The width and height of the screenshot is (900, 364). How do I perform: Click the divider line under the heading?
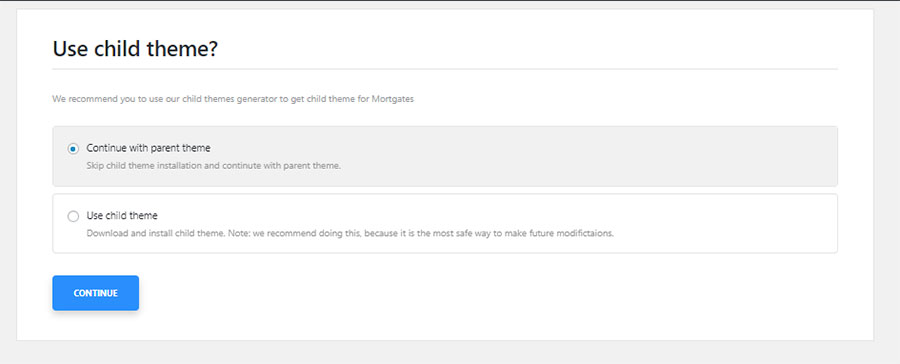coord(445,69)
